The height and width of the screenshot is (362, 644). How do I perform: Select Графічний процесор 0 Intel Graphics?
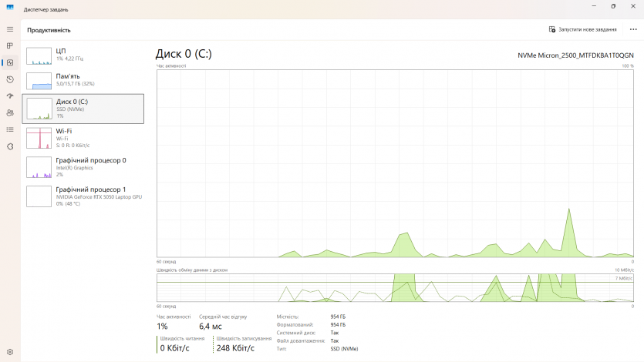83,167
